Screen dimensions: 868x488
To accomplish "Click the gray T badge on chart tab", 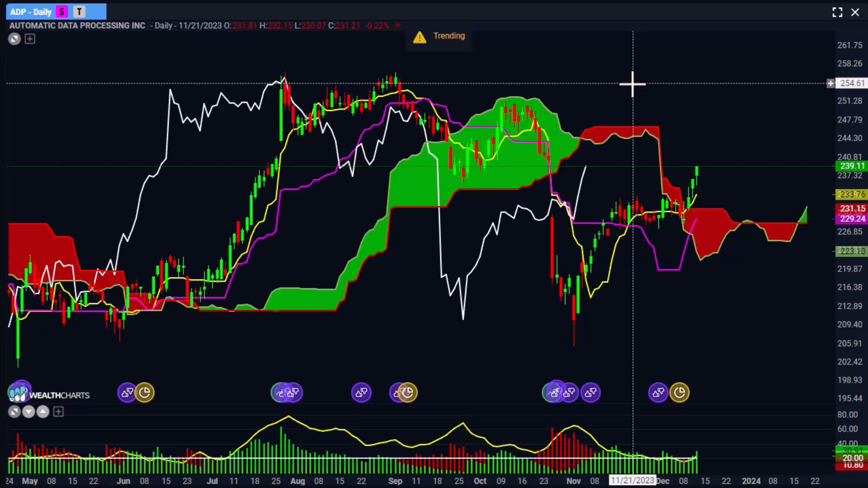I will pyautogui.click(x=79, y=12).
